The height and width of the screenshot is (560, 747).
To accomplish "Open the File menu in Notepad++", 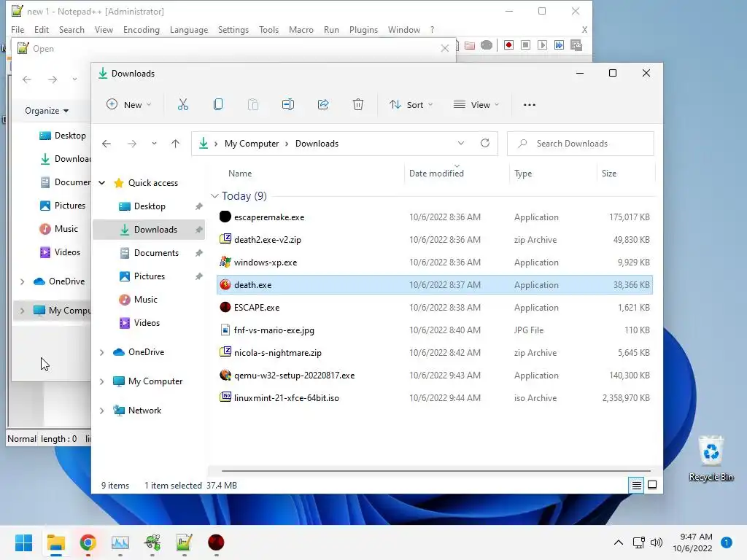I will point(18,29).
